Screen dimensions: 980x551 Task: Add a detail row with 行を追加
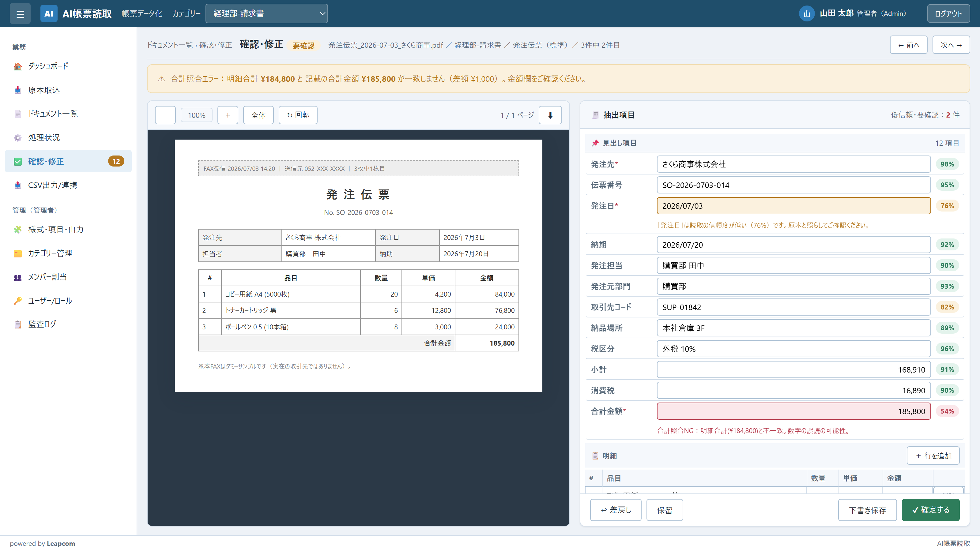(933, 455)
